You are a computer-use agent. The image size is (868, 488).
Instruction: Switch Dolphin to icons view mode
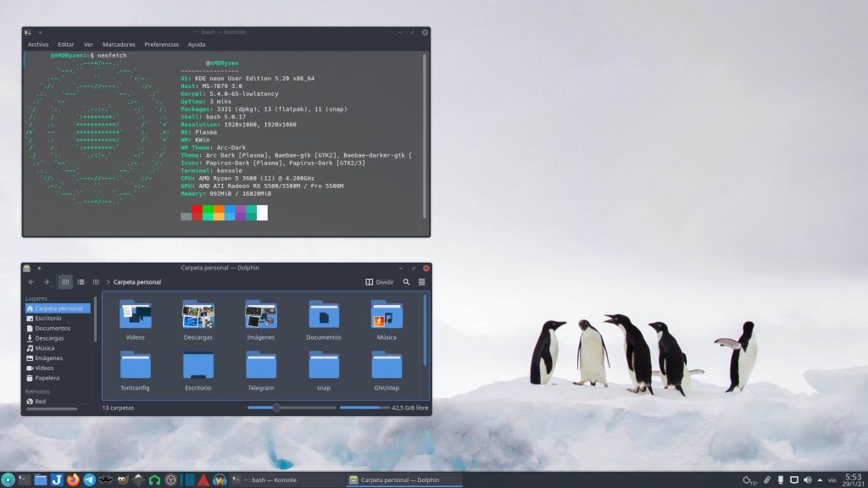click(65, 282)
